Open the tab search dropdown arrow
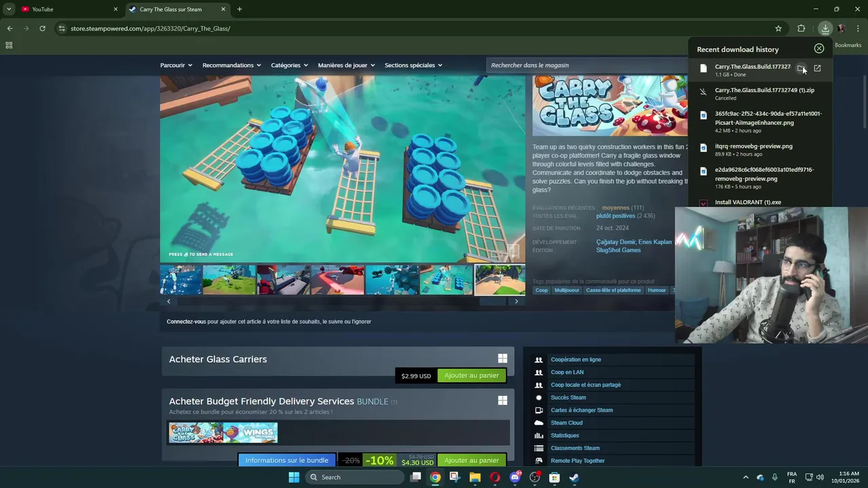This screenshot has height=488, width=868. point(9,9)
